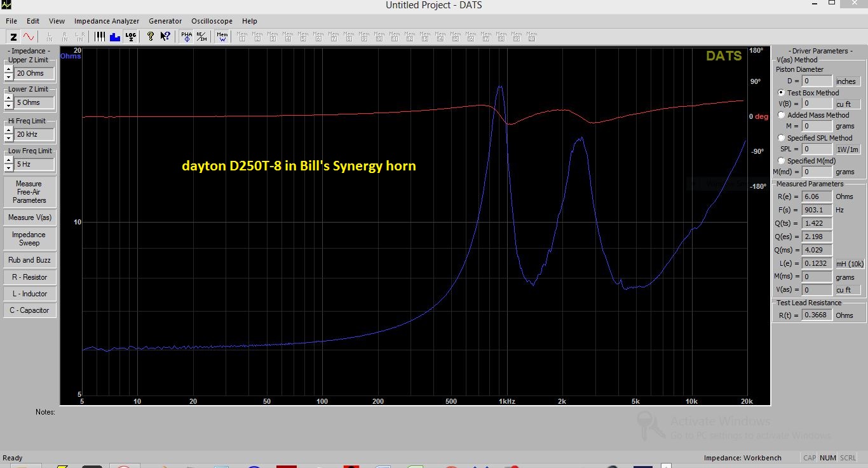
Task: Click the piston diameter D input field
Action: click(x=817, y=81)
